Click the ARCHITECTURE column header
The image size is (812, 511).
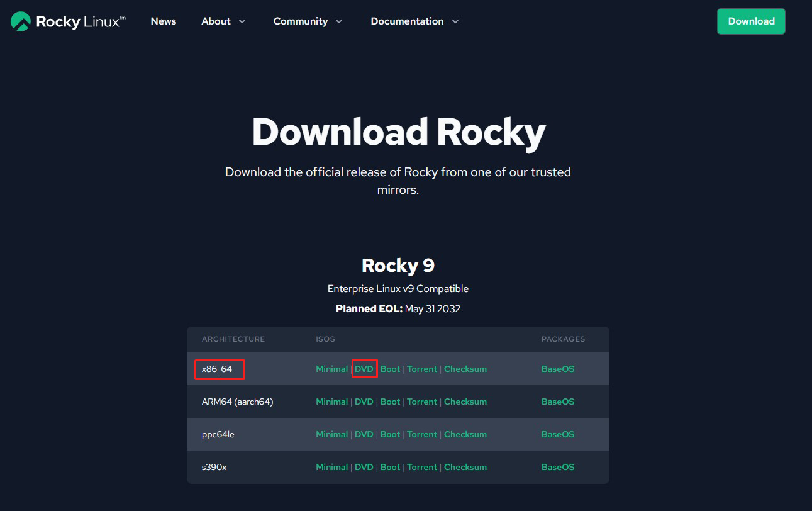233,339
